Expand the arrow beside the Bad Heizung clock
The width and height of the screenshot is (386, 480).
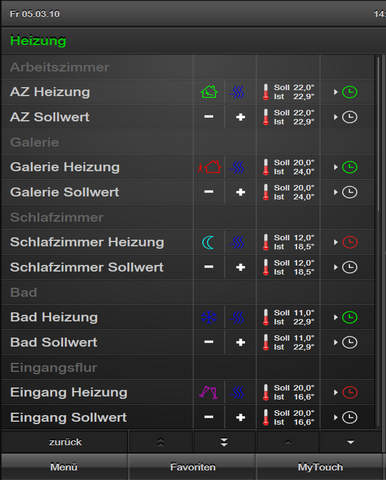(x=336, y=317)
